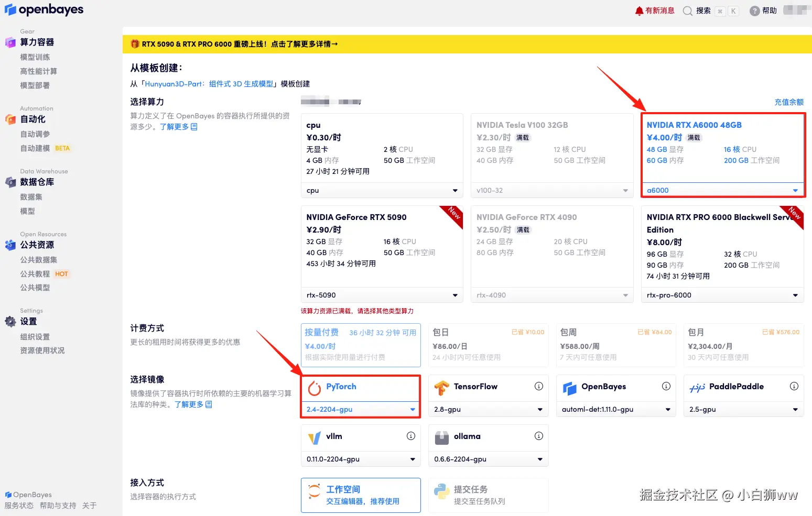Open the notification bell icon

pyautogui.click(x=639, y=10)
